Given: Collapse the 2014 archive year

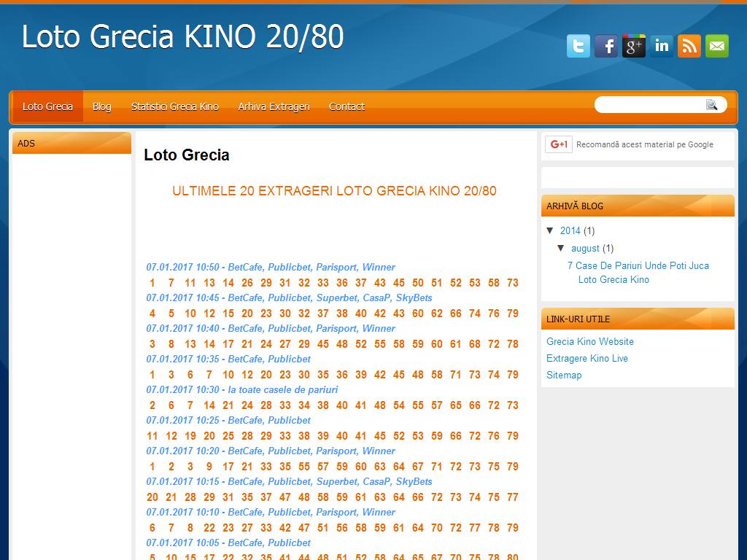Looking at the screenshot, I should click(550, 230).
